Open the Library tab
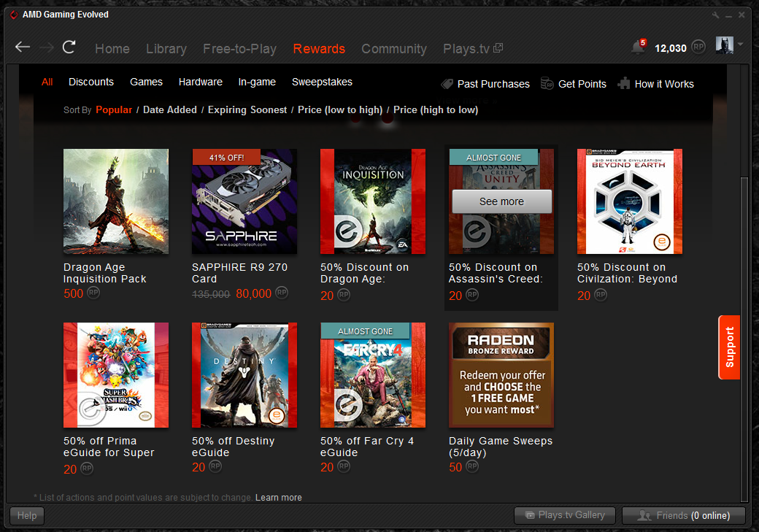Image resolution: width=759 pixels, height=532 pixels. coord(166,49)
